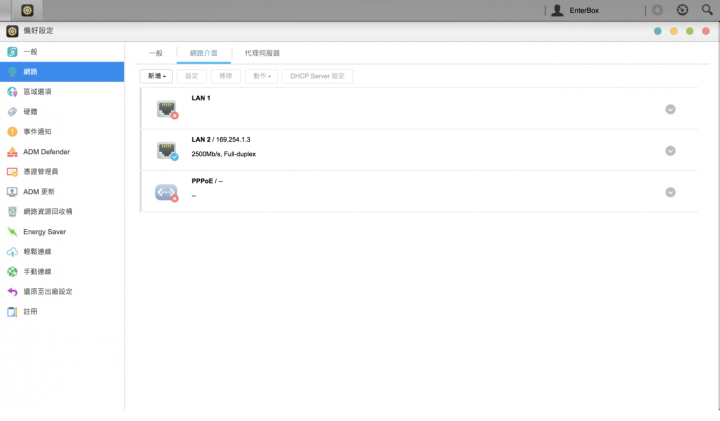Screen dimensions: 720x421
Task: Open the 新增 dropdown button
Action: (x=156, y=76)
